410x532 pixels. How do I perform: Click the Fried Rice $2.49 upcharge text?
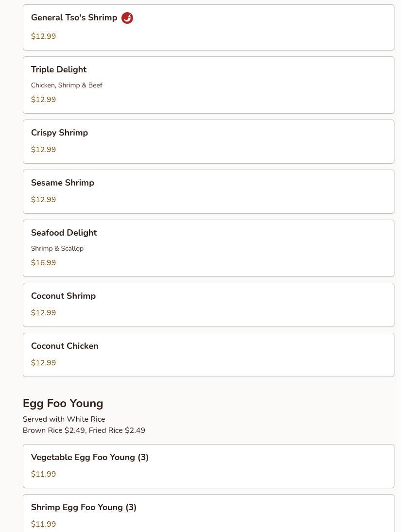pos(117,430)
